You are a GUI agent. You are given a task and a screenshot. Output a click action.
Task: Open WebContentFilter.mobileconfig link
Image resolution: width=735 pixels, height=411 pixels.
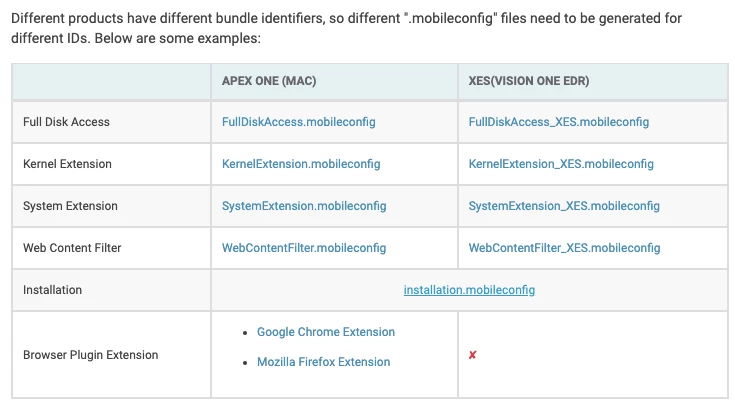click(x=304, y=248)
